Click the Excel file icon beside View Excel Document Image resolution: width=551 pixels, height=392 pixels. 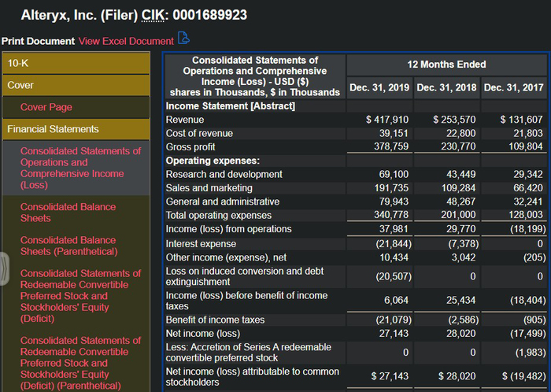click(183, 39)
